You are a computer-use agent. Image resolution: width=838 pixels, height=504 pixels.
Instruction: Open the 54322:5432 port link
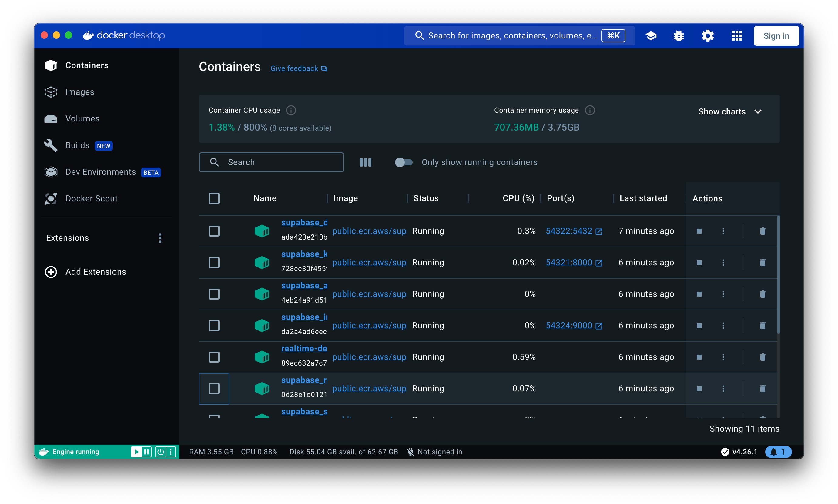(x=569, y=231)
